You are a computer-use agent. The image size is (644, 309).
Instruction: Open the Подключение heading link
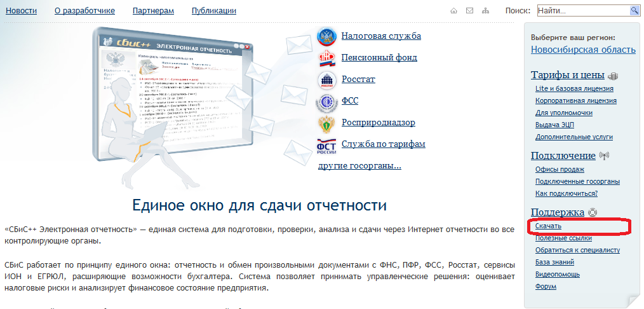(563, 156)
